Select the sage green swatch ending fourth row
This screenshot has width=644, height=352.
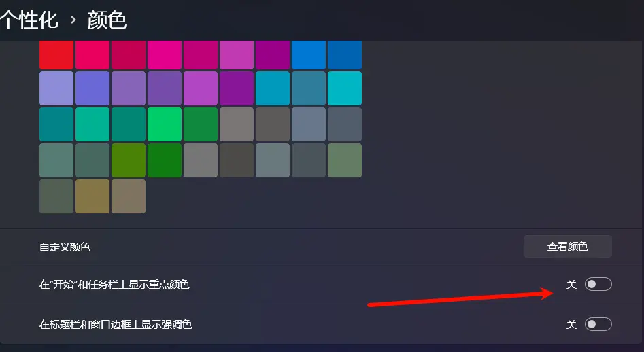pyautogui.click(x=345, y=160)
